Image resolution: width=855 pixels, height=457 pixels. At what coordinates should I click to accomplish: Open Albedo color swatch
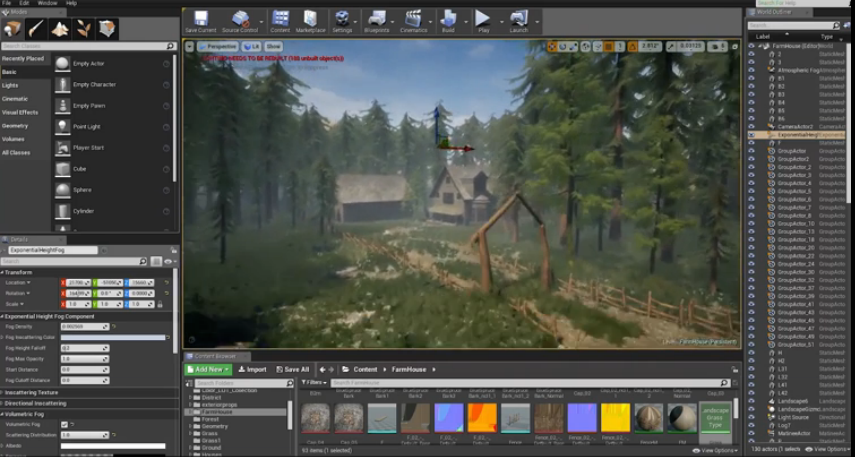pyautogui.click(x=113, y=446)
